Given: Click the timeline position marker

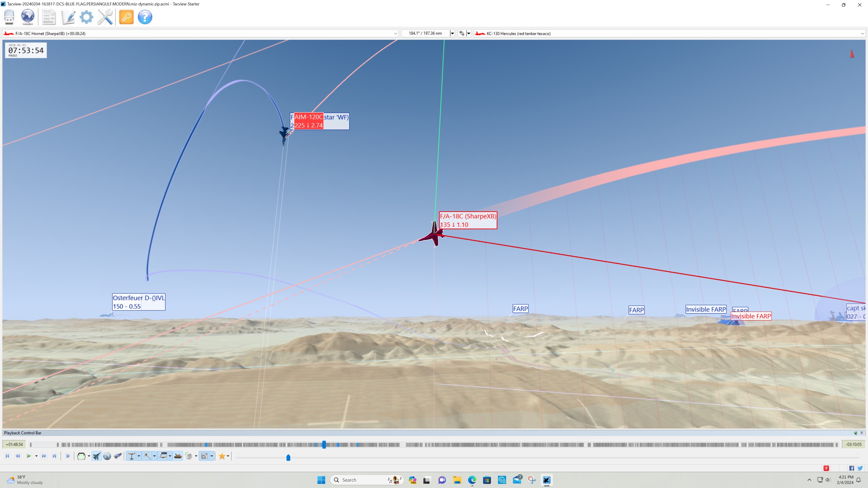Looking at the screenshot, I should click(324, 445).
